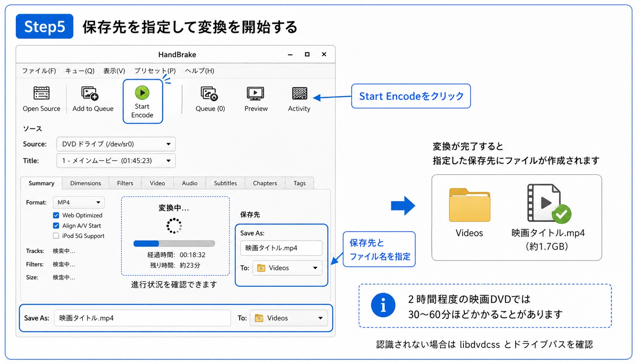Open the ファイル(F) menu
The height and width of the screenshot is (364, 637).
click(x=39, y=71)
